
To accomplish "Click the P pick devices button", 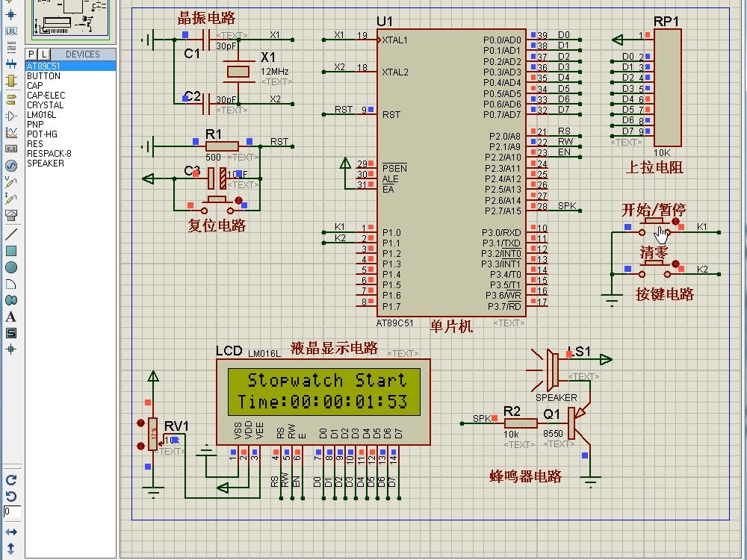I will [x=31, y=55].
